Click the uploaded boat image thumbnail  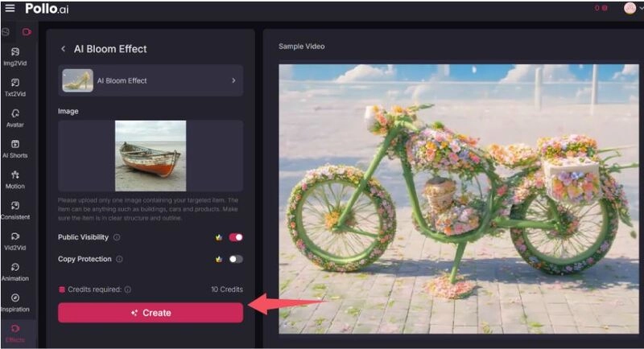[x=151, y=155]
